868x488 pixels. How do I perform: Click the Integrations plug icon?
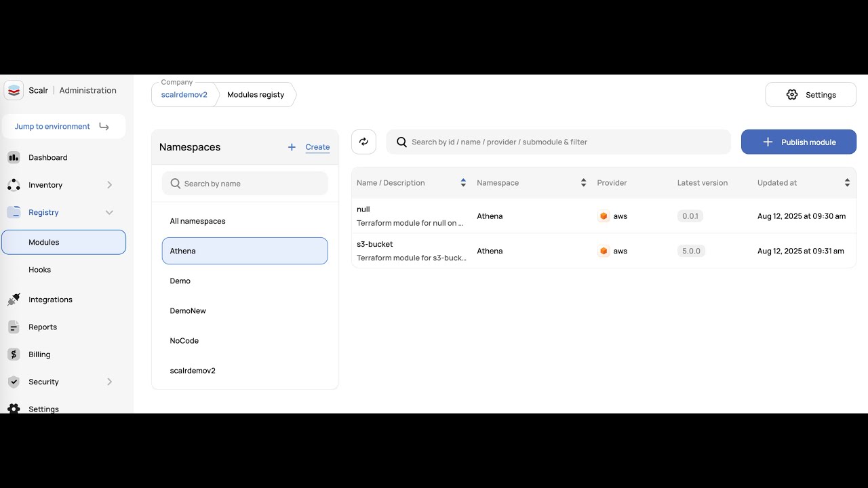click(14, 300)
